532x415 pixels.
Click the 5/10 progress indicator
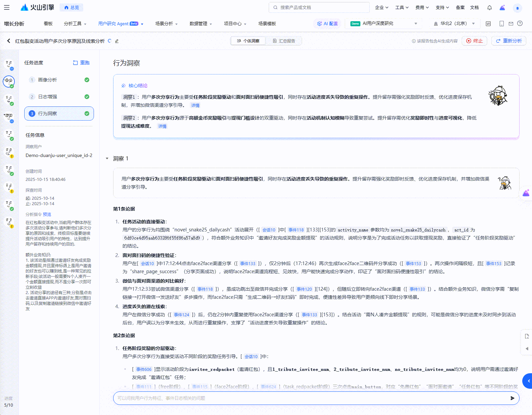click(x=9, y=405)
